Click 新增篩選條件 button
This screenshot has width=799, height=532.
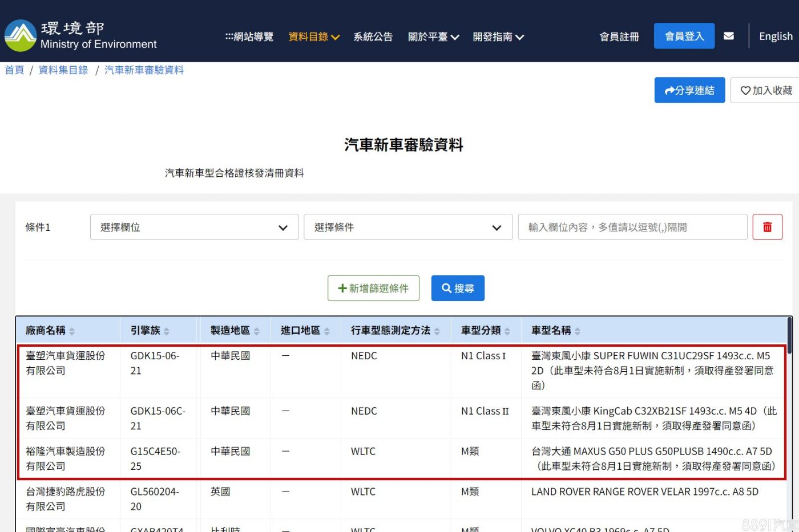pos(373,289)
